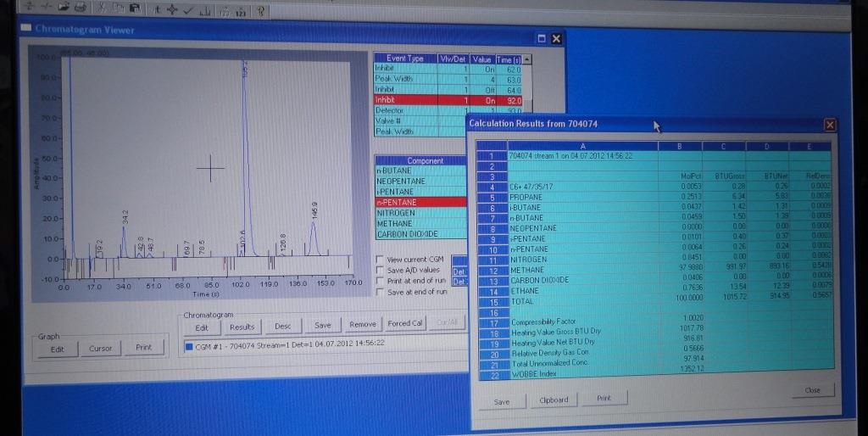Screen dimensions: 868x436
Task: Click the Graph Cursor button
Action: pyautogui.click(x=100, y=349)
